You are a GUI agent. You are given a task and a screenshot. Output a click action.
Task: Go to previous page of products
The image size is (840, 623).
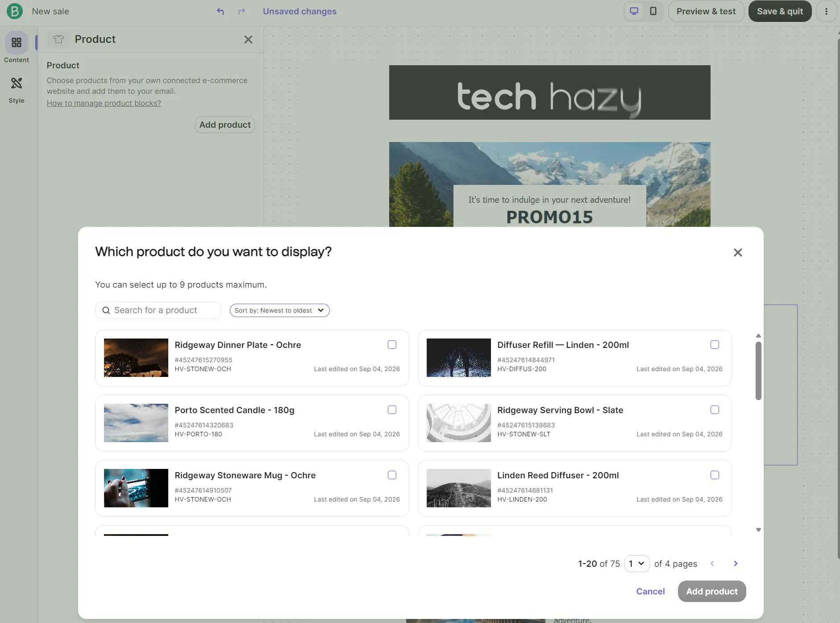[712, 564]
